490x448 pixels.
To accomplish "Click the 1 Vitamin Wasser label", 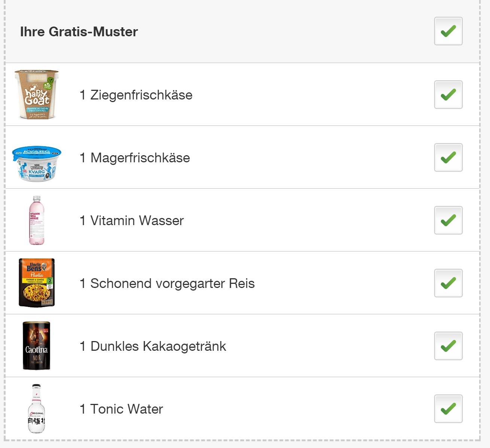I will coord(132,221).
